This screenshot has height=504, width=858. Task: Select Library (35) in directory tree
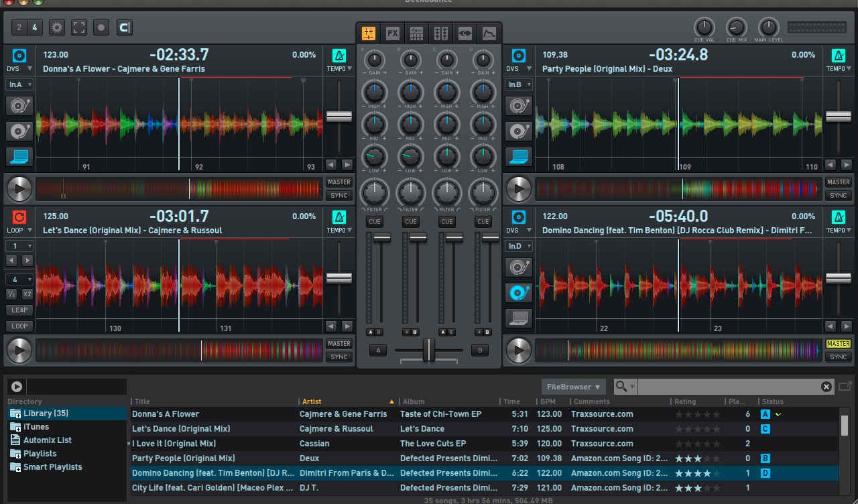point(67,414)
